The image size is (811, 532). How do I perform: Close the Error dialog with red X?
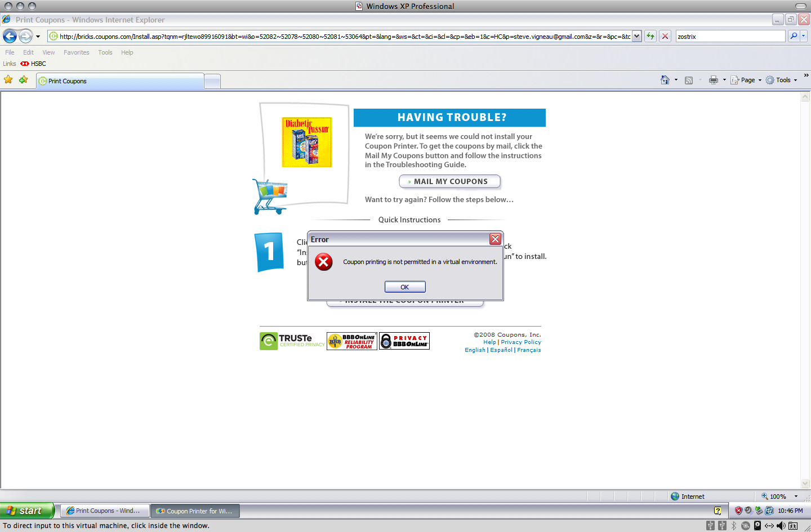495,239
